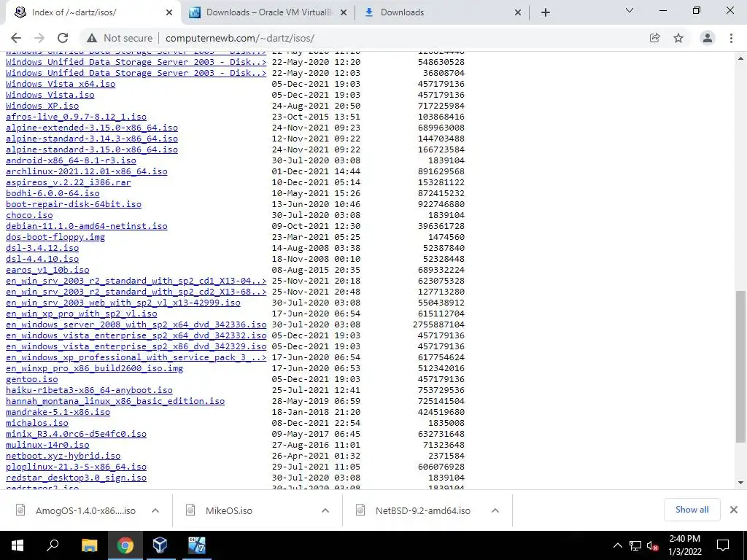
Task: Click the choco.iso link
Action: [29, 215]
